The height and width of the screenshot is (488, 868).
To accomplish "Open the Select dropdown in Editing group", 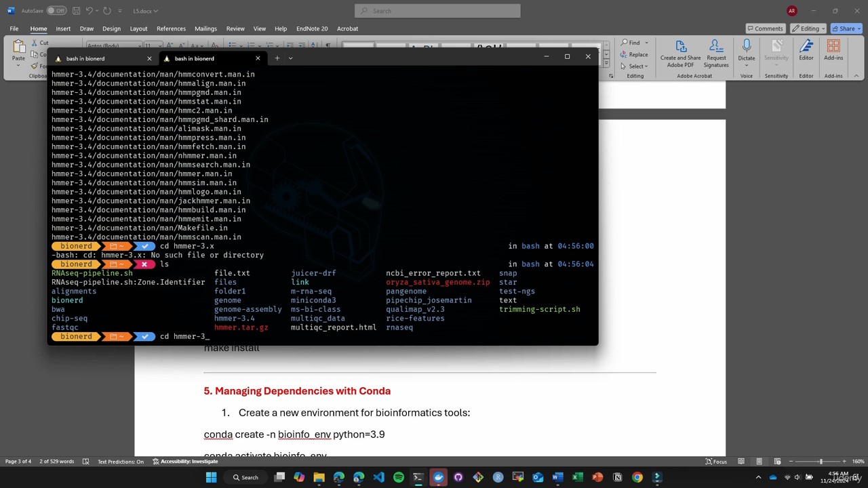I will pyautogui.click(x=635, y=66).
